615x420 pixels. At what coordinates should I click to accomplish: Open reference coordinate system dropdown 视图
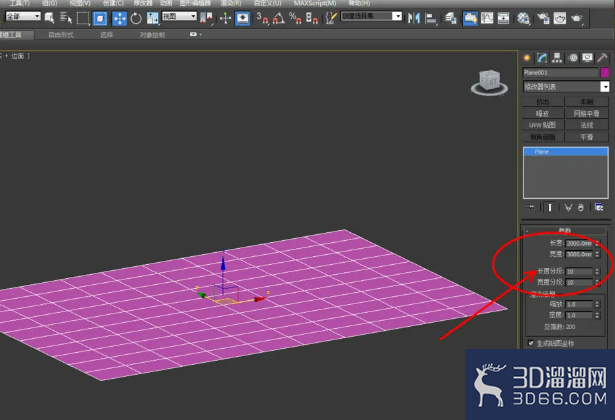[179, 16]
